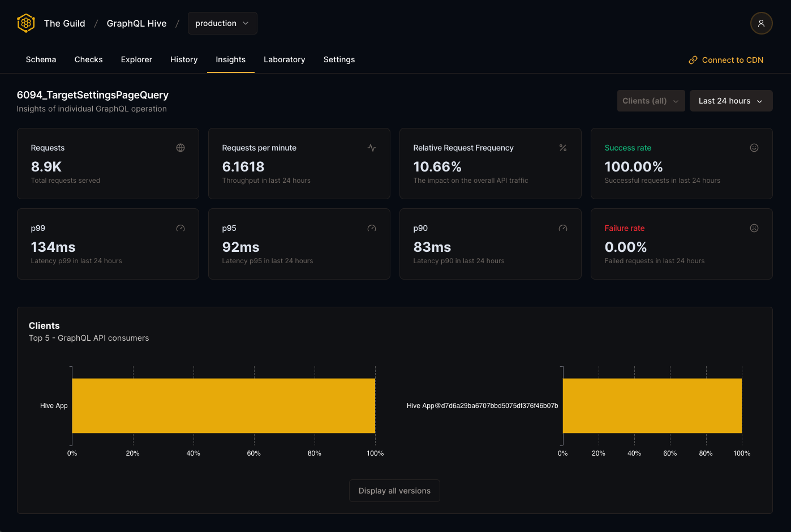Open the Checks tab
Screen dimensions: 791x532
click(88, 59)
